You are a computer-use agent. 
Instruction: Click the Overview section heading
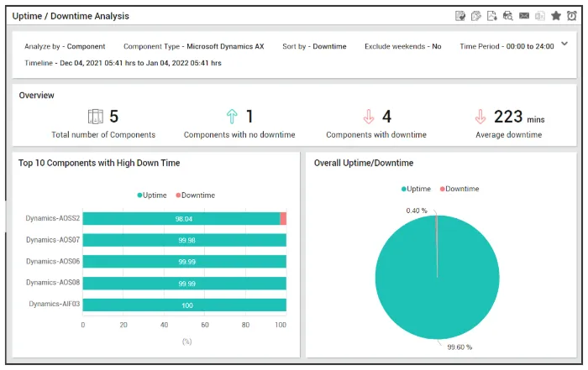[36, 95]
